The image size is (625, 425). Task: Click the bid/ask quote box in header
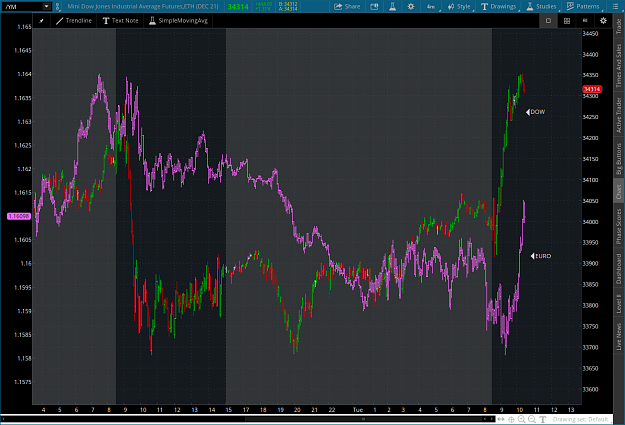[288, 6]
